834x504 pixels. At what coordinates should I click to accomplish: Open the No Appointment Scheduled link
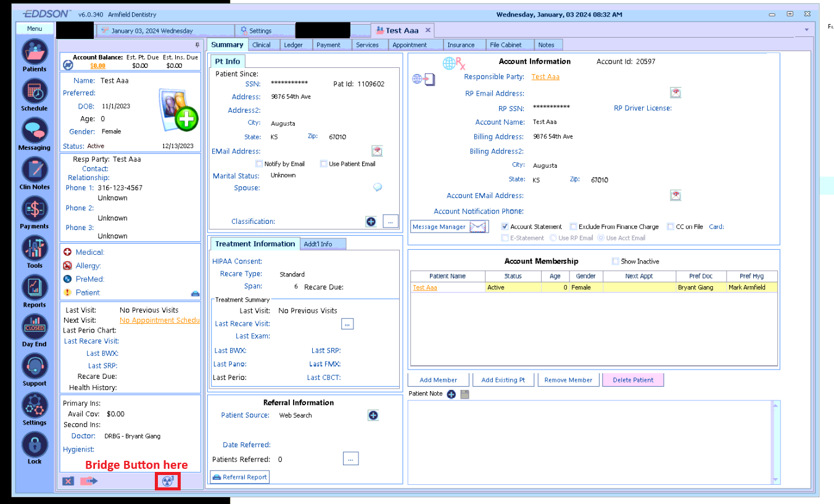[160, 320]
